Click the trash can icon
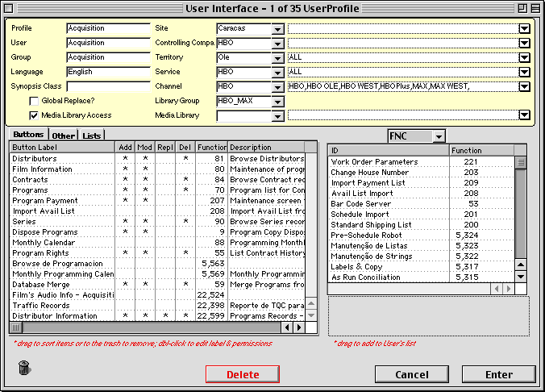This screenshot has width=545, height=392. click(24, 368)
